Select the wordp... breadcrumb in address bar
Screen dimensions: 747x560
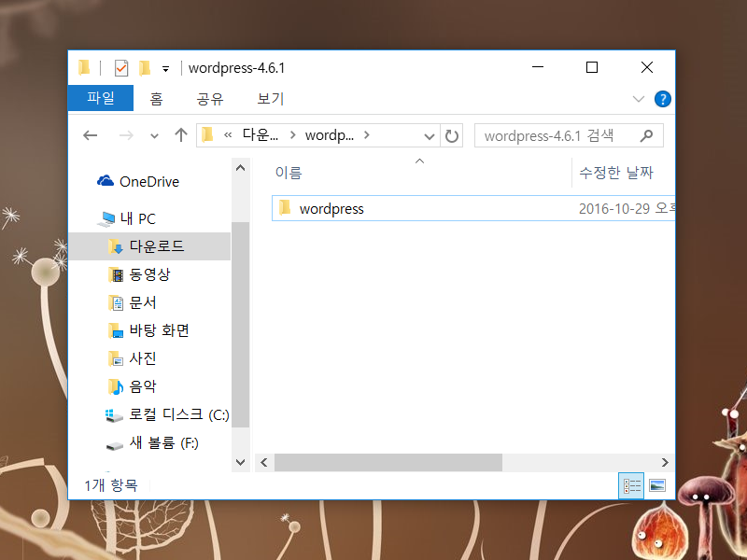pyautogui.click(x=330, y=135)
